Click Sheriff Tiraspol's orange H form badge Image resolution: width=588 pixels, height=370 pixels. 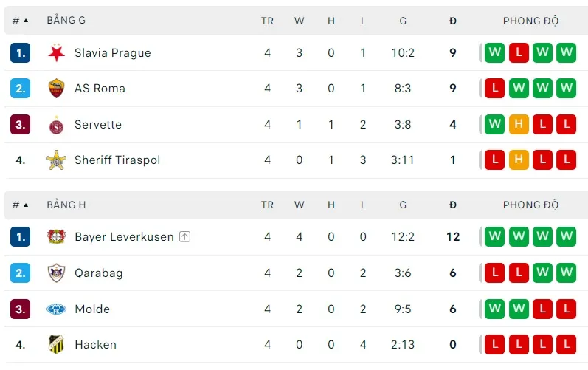tap(519, 160)
